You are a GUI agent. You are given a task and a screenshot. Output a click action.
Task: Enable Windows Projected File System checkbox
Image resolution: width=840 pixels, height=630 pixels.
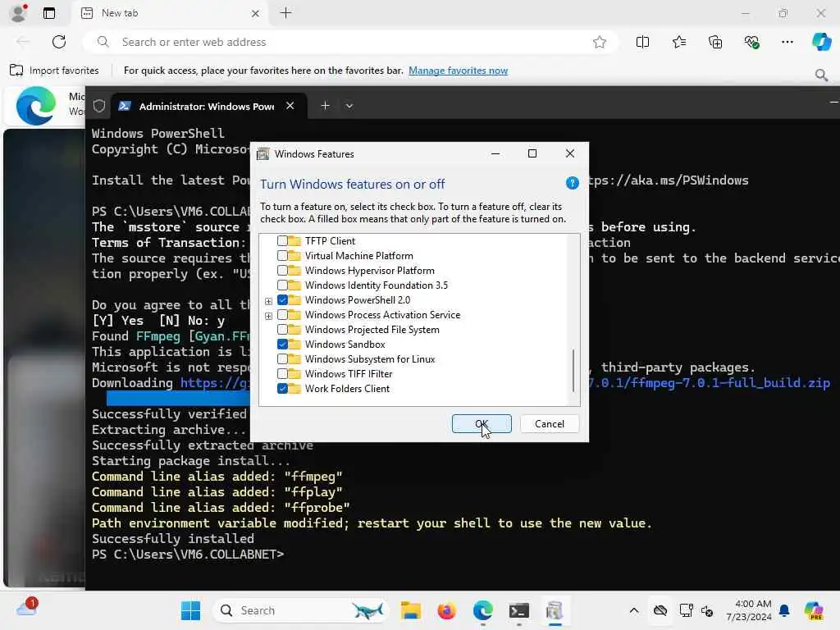[x=282, y=330]
